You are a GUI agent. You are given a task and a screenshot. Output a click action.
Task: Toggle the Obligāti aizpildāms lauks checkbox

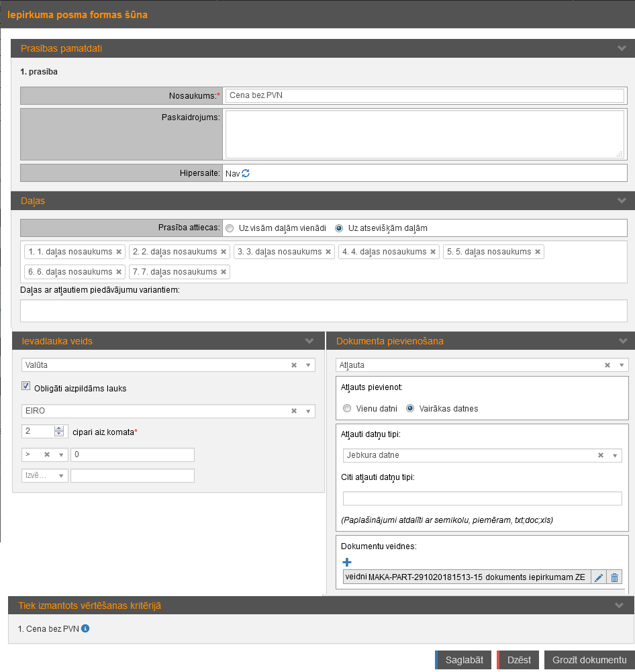click(26, 386)
